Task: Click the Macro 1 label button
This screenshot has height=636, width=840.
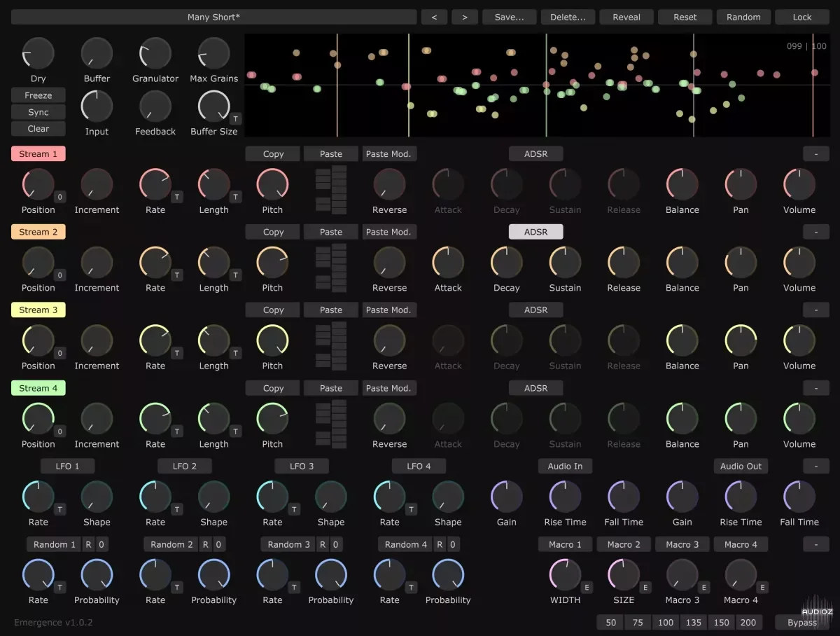Action: point(566,544)
